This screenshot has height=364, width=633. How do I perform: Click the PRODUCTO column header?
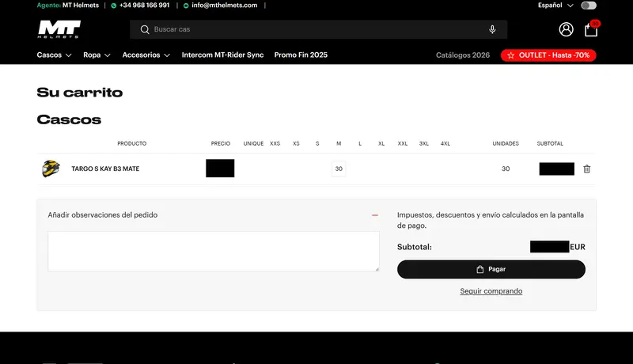coord(132,144)
